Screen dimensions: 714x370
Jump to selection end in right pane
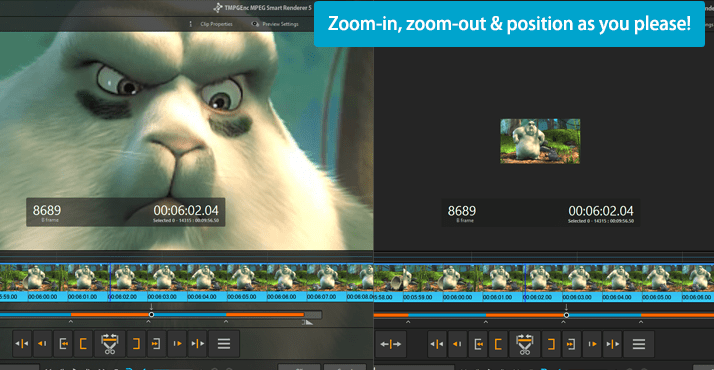click(571, 344)
